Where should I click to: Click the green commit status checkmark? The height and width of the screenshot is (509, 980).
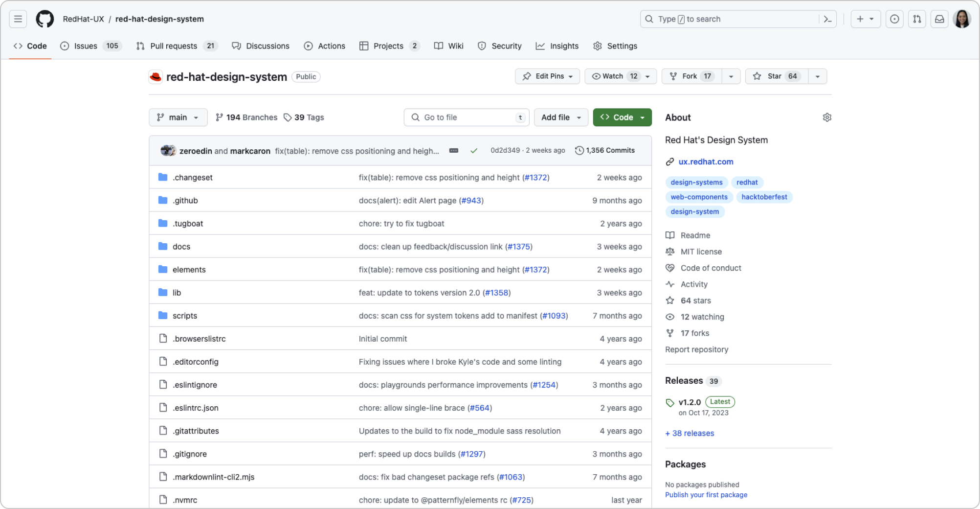pyautogui.click(x=473, y=150)
